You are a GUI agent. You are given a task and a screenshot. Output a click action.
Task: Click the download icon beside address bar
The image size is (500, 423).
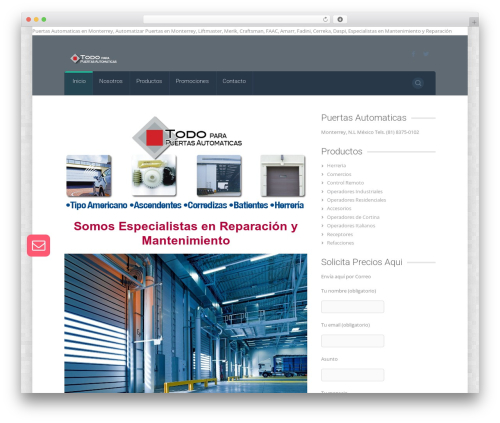tap(340, 19)
